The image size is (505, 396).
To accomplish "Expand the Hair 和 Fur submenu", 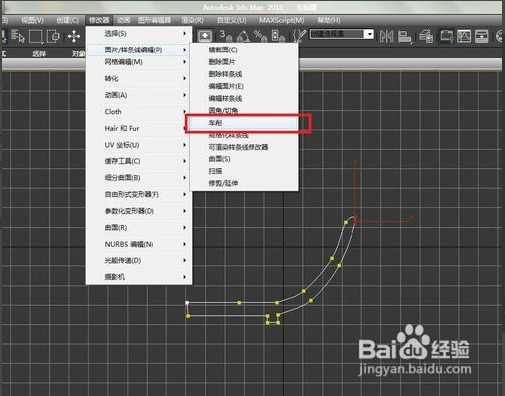I will click(139, 128).
